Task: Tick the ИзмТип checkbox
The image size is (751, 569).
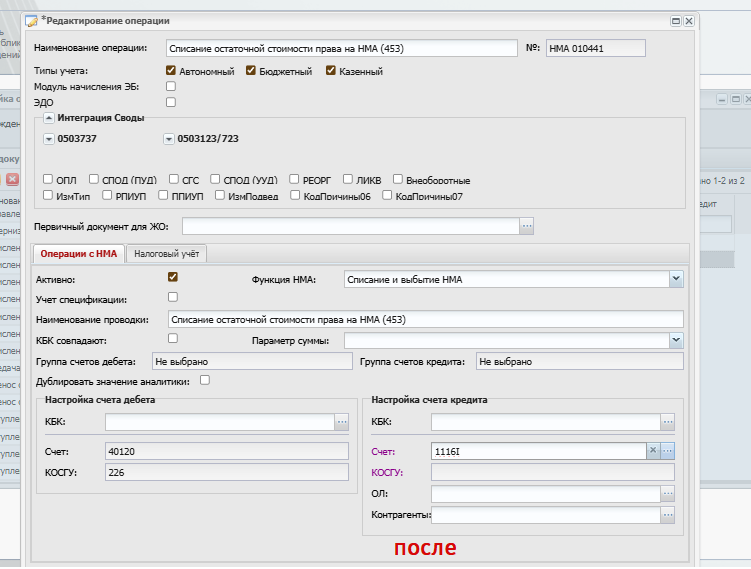Action: pyautogui.click(x=47, y=195)
